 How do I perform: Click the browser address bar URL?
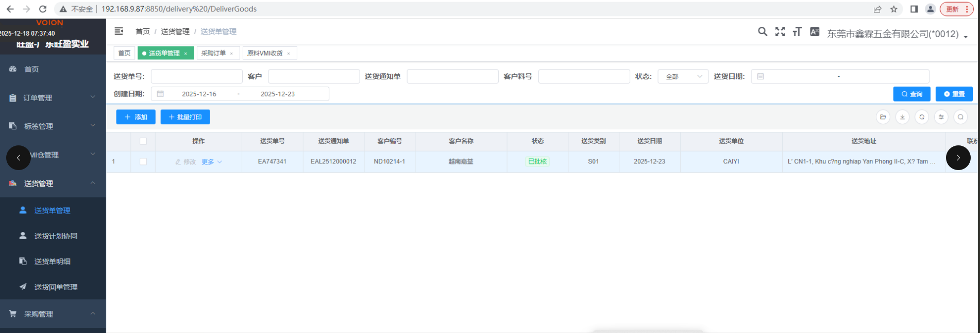click(x=179, y=9)
